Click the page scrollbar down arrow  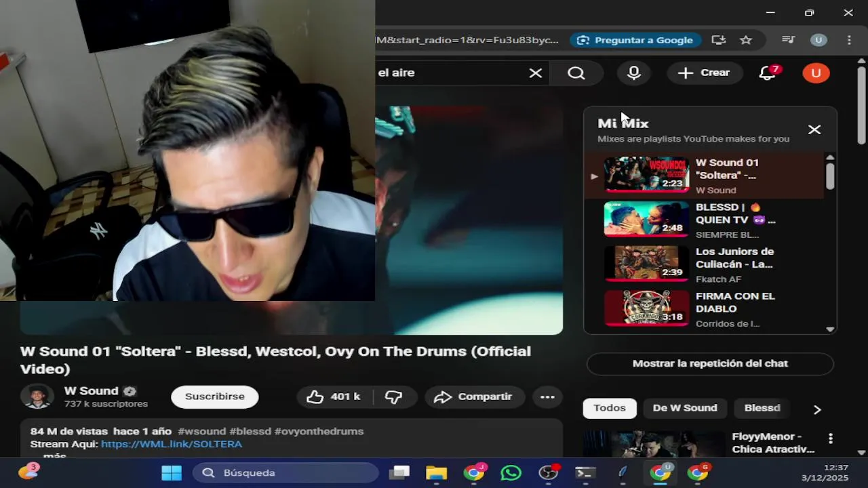pyautogui.click(x=862, y=452)
